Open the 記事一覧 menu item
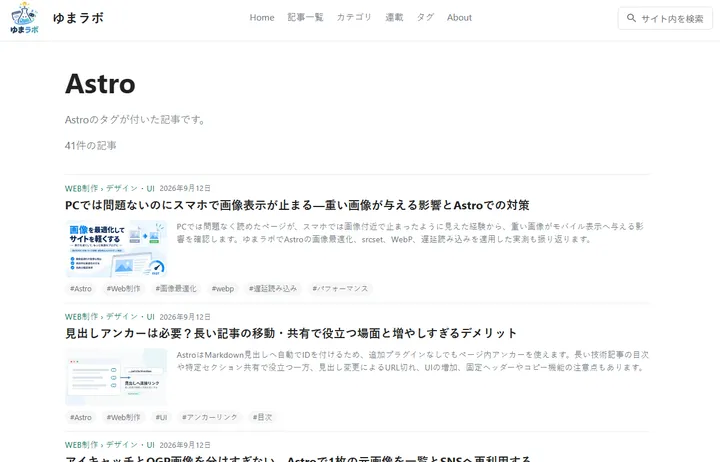 (305, 17)
